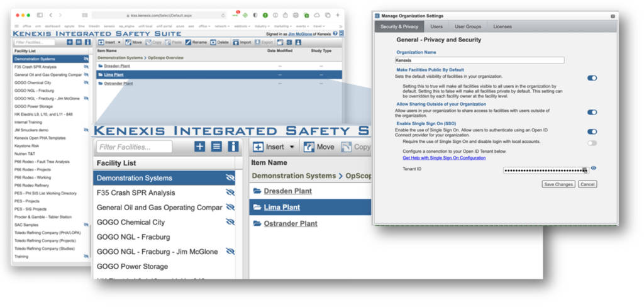
Task: Toggle visibility eye for GOGO Chemical City in the inset
Action: [230, 222]
